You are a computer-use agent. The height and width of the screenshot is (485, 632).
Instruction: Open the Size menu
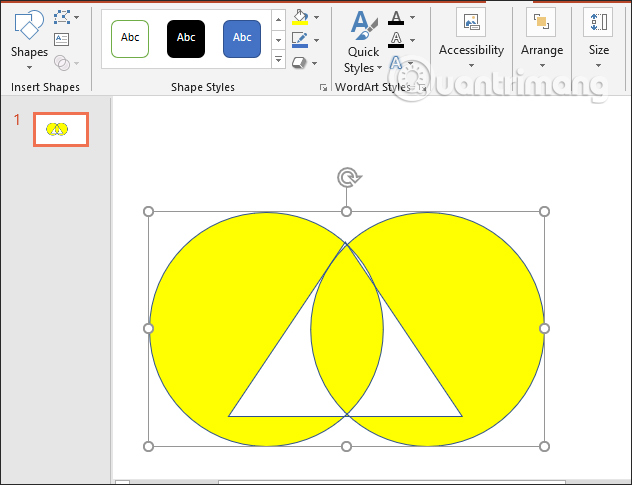599,39
